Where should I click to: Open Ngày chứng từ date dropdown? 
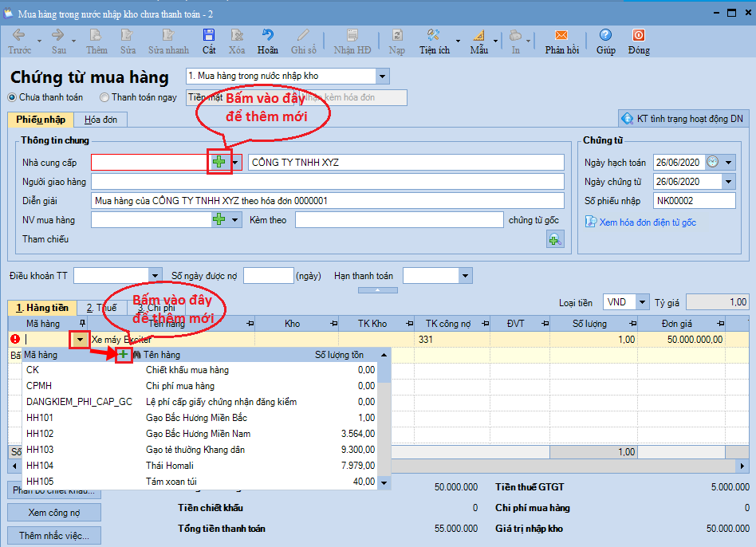(729, 182)
